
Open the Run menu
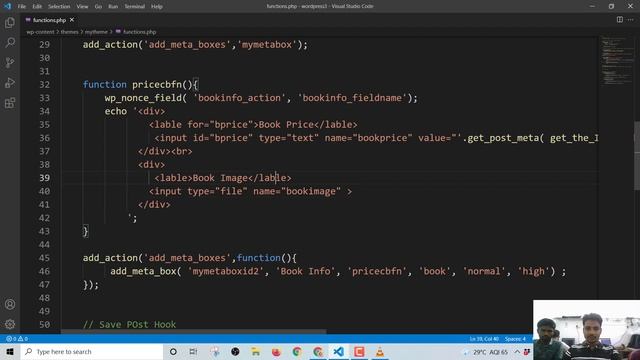pyautogui.click(x=113, y=7)
